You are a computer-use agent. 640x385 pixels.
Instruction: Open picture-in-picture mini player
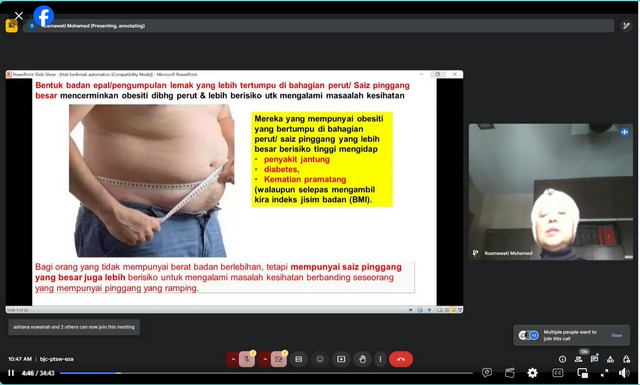click(582, 373)
